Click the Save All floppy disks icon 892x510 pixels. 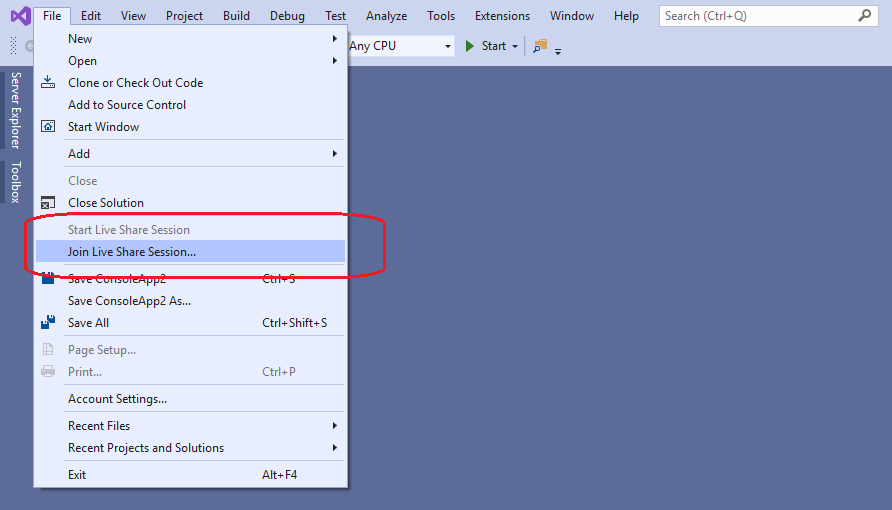[x=48, y=322]
